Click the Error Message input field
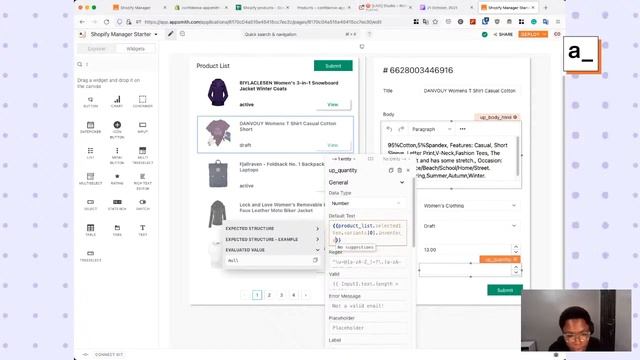This screenshot has width=640, height=360. coord(368,306)
